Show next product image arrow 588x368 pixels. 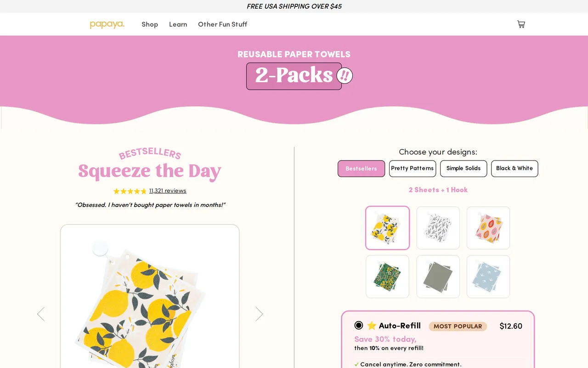pyautogui.click(x=259, y=314)
